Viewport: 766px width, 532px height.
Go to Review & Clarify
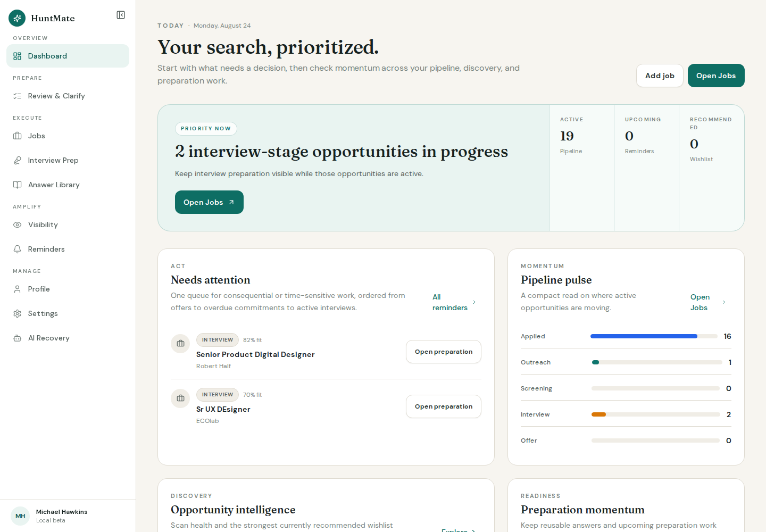click(x=68, y=96)
